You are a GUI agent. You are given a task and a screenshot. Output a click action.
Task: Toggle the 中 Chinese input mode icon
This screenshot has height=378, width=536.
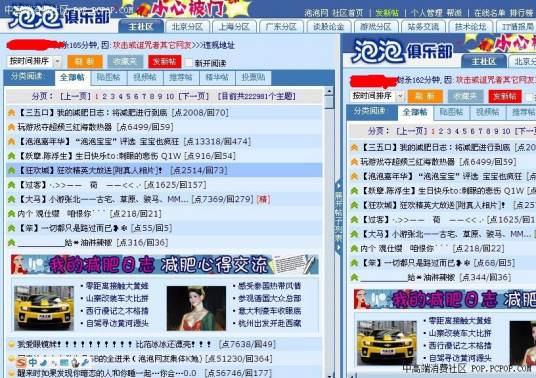point(33,362)
